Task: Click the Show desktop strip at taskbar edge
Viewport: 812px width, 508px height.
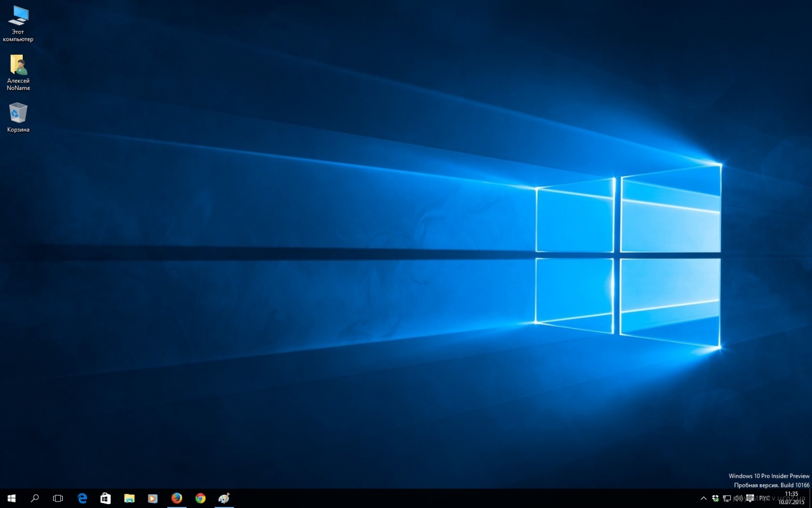Action: (810, 498)
